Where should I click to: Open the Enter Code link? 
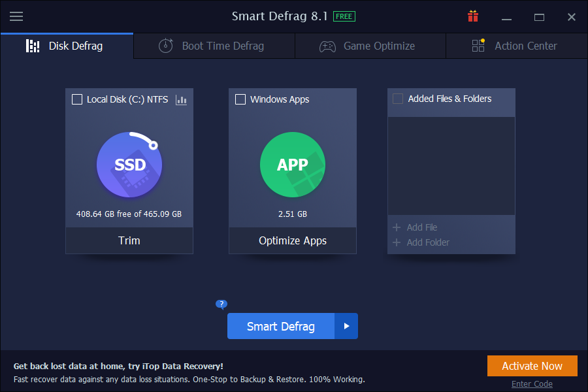(532, 384)
